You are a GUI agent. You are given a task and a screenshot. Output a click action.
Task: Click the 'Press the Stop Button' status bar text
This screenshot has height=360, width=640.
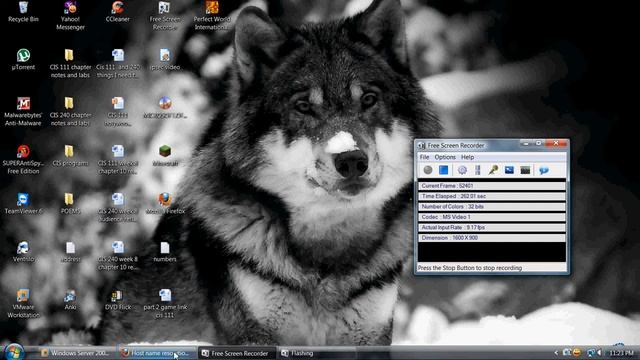pos(470,268)
